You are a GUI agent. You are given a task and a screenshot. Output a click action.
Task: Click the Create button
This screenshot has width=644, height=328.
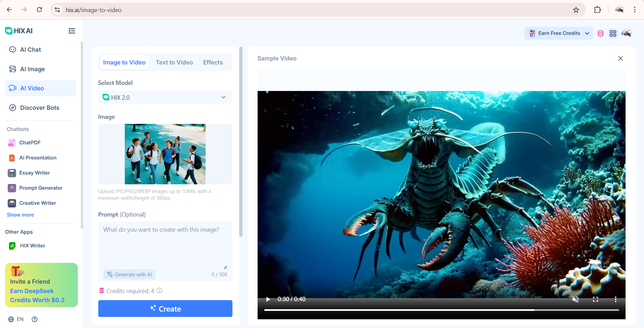coord(165,309)
